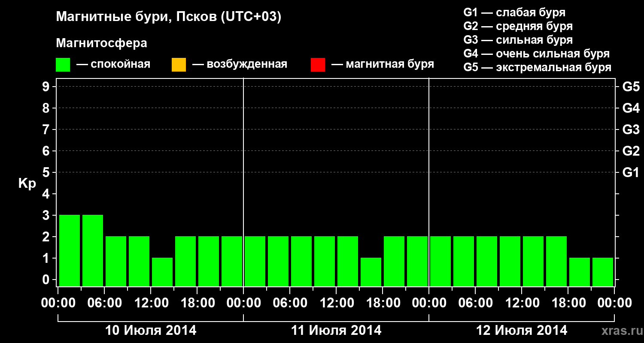Click the first Kp 3 bar on 10 July

coord(70,250)
